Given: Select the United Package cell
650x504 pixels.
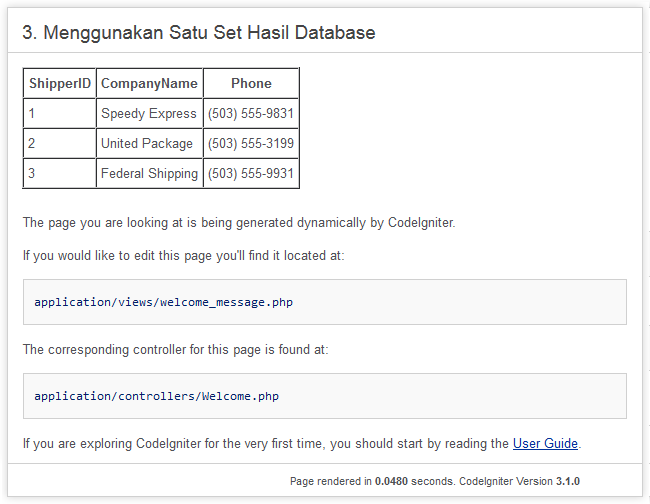Looking at the screenshot, I should click(x=149, y=143).
